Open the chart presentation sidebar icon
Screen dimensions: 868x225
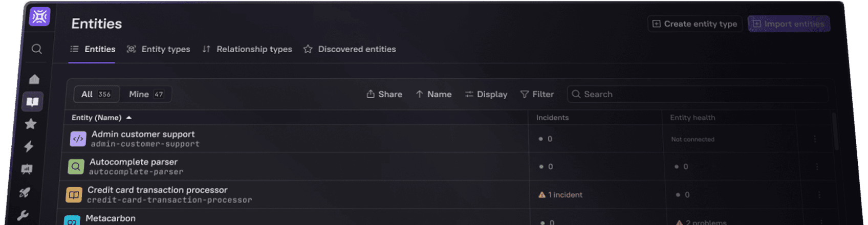point(27,169)
